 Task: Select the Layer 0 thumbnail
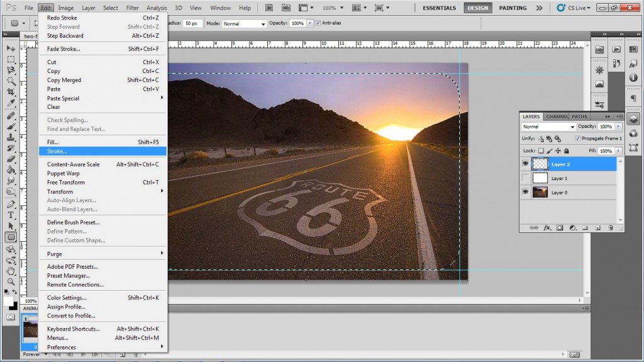[x=540, y=192]
